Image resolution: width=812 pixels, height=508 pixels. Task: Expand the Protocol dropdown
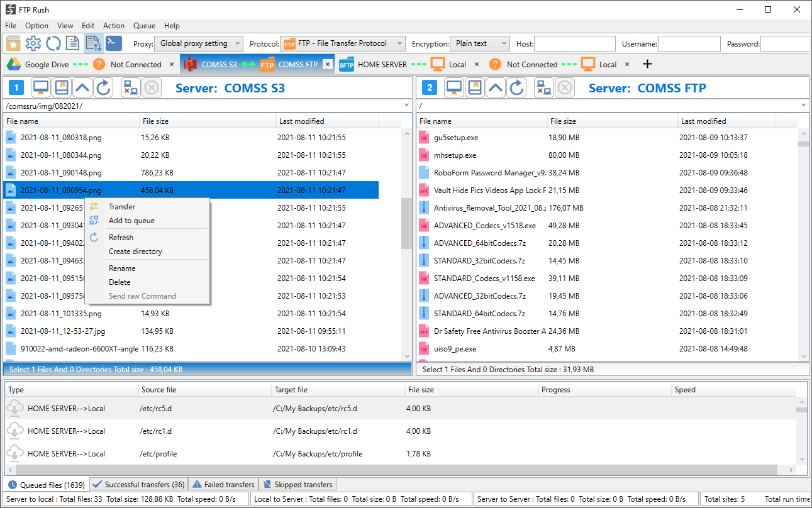tap(343, 43)
